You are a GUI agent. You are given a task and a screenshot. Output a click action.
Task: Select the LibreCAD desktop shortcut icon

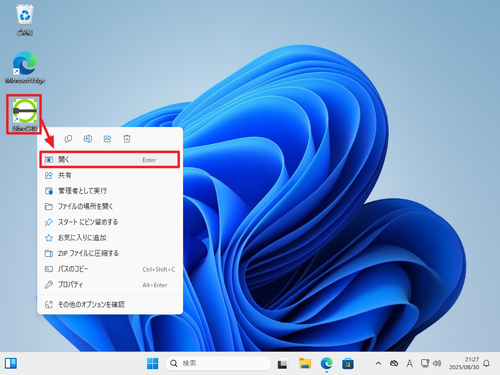[24, 114]
